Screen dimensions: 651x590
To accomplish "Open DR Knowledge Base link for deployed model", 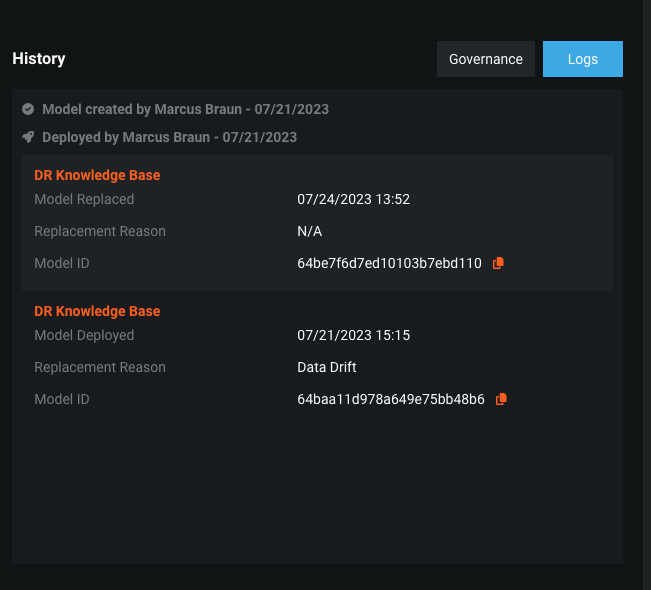I will pos(97,311).
